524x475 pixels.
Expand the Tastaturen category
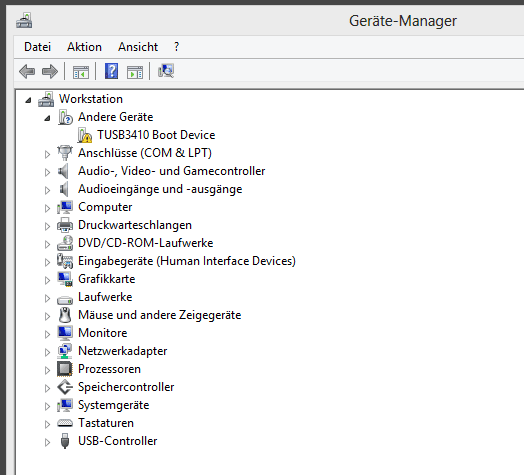[x=47, y=424]
